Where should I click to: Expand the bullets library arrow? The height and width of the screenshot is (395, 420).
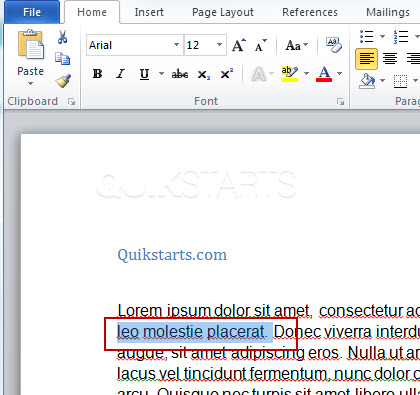(383, 36)
